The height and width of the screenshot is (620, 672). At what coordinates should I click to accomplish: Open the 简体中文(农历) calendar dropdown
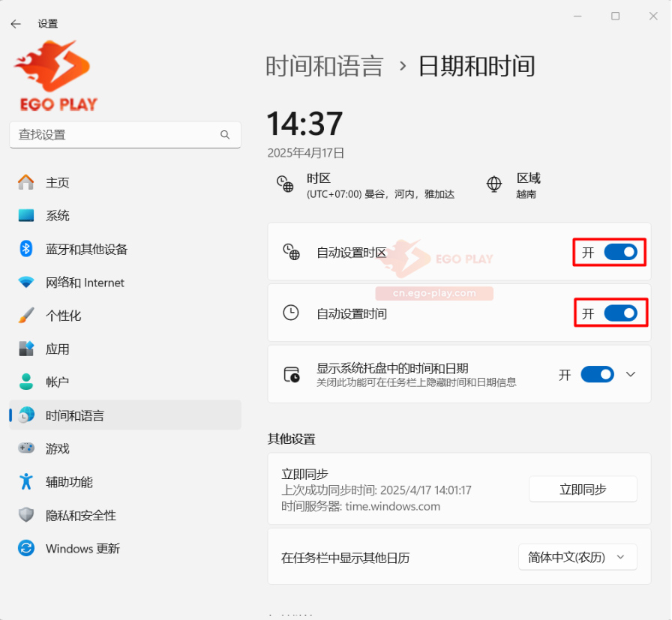coord(577,557)
